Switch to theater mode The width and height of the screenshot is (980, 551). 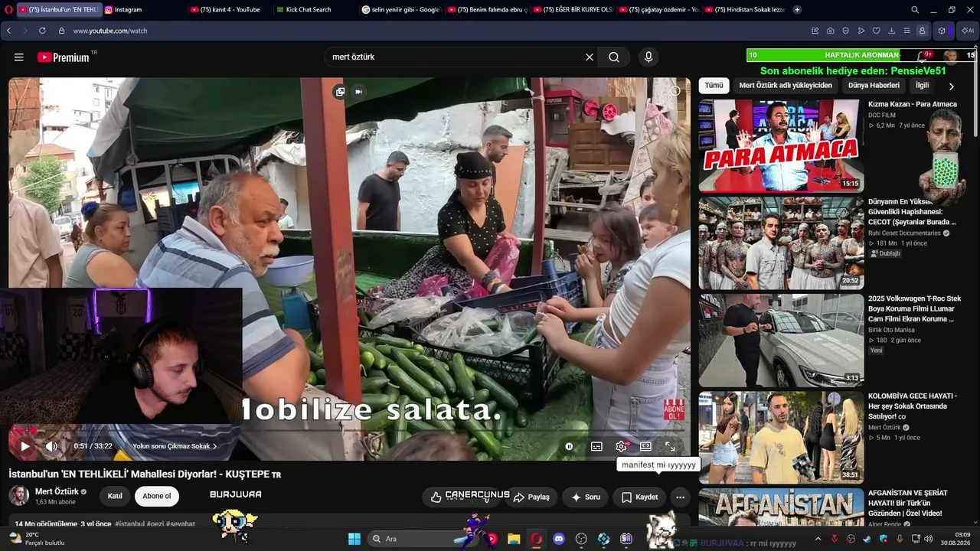pyautogui.click(x=645, y=446)
